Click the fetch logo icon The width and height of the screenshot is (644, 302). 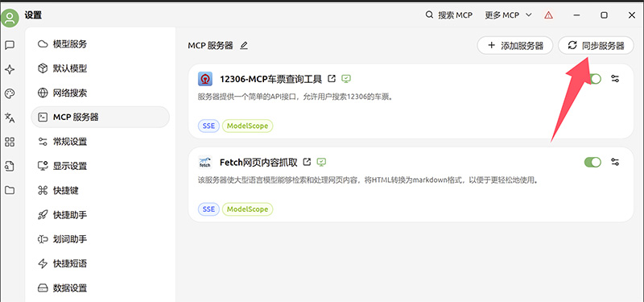pos(205,162)
